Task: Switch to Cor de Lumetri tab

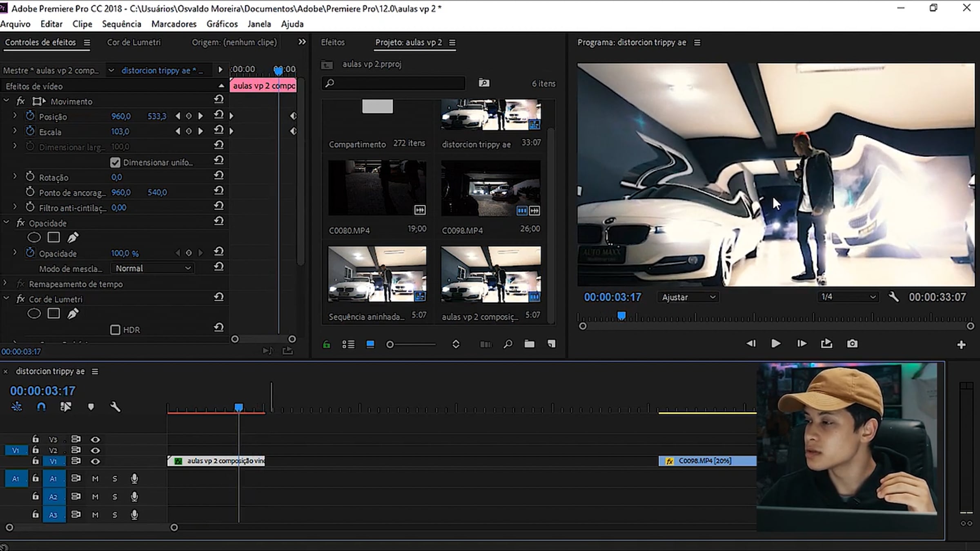Action: (x=134, y=42)
